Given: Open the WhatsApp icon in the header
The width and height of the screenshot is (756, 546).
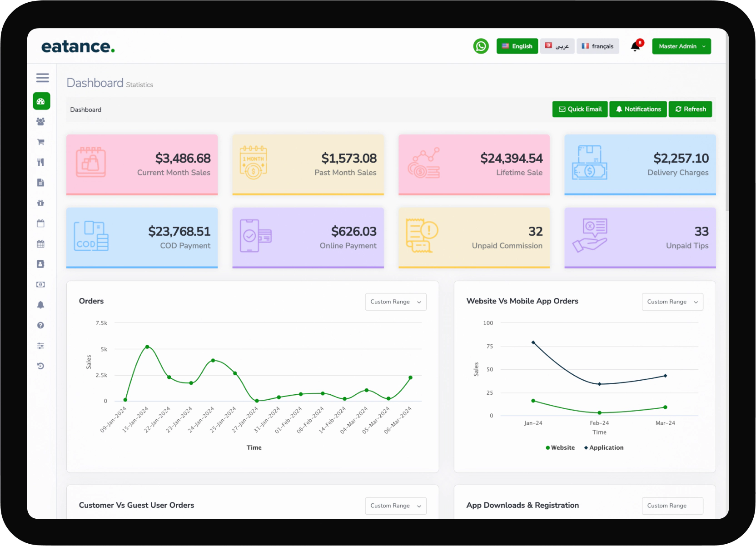Looking at the screenshot, I should pyautogui.click(x=481, y=46).
